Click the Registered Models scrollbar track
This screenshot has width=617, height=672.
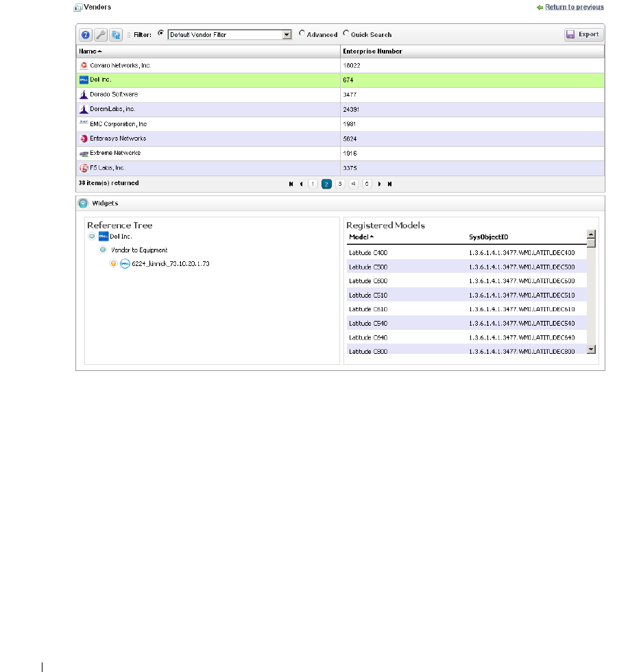pos(591,296)
